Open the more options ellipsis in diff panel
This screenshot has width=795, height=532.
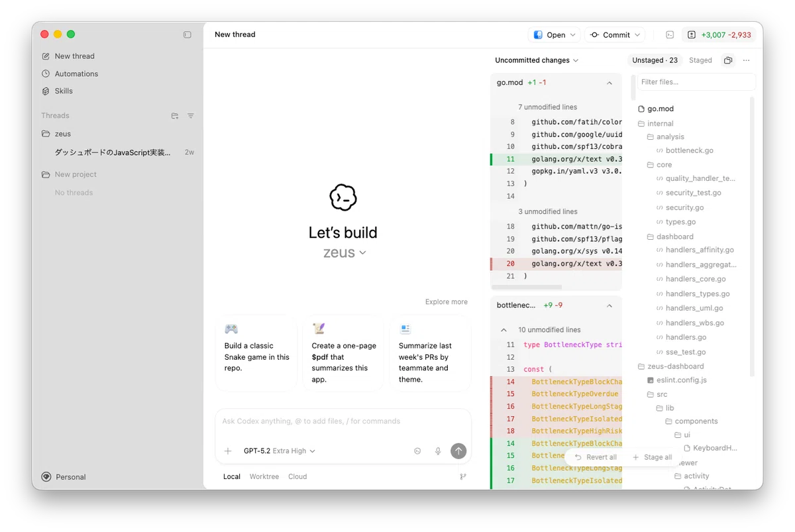[747, 60]
